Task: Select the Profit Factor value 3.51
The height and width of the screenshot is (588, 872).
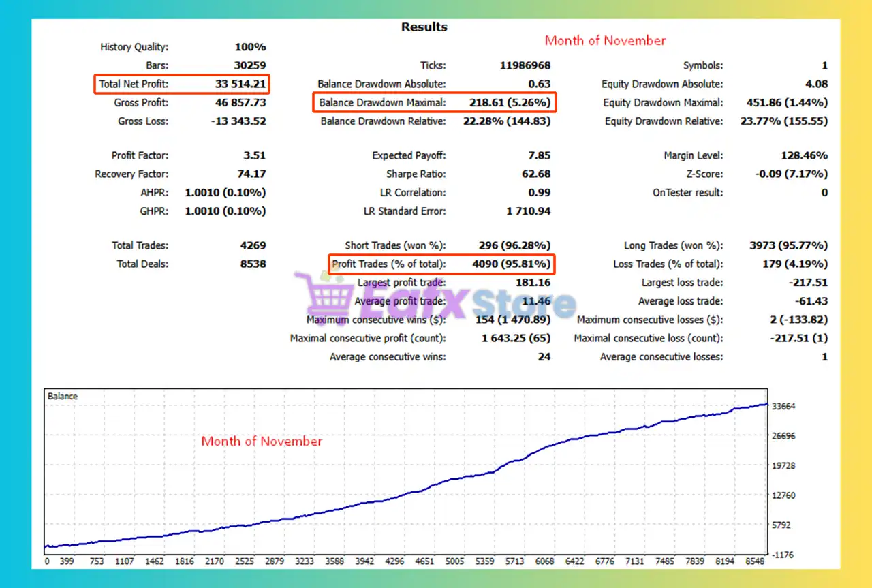Action: (255, 155)
